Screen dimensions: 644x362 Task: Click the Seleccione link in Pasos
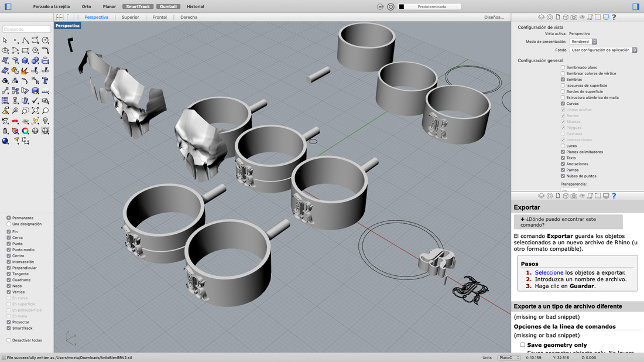tap(549, 272)
